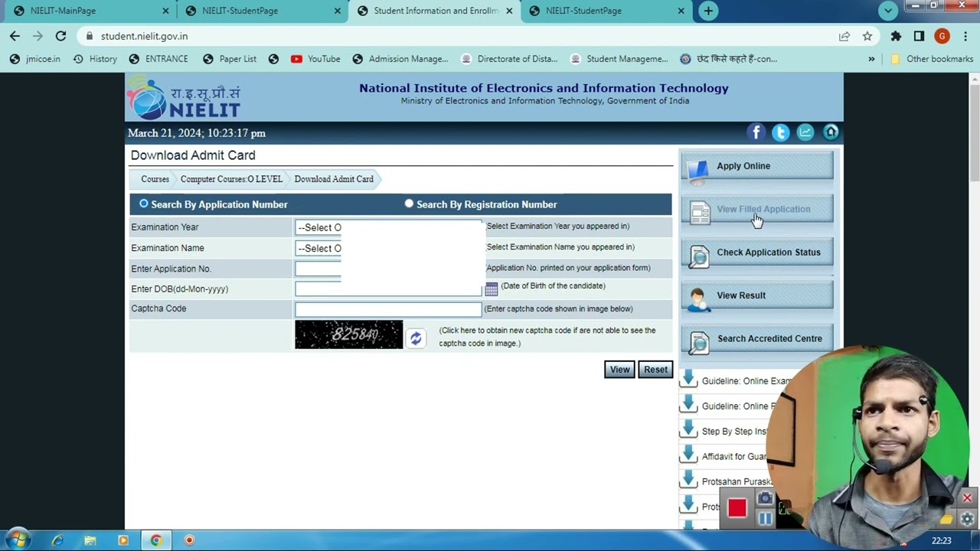Image resolution: width=980 pixels, height=551 pixels.
Task: Open the Paper List bookmark
Action: [x=230, y=59]
